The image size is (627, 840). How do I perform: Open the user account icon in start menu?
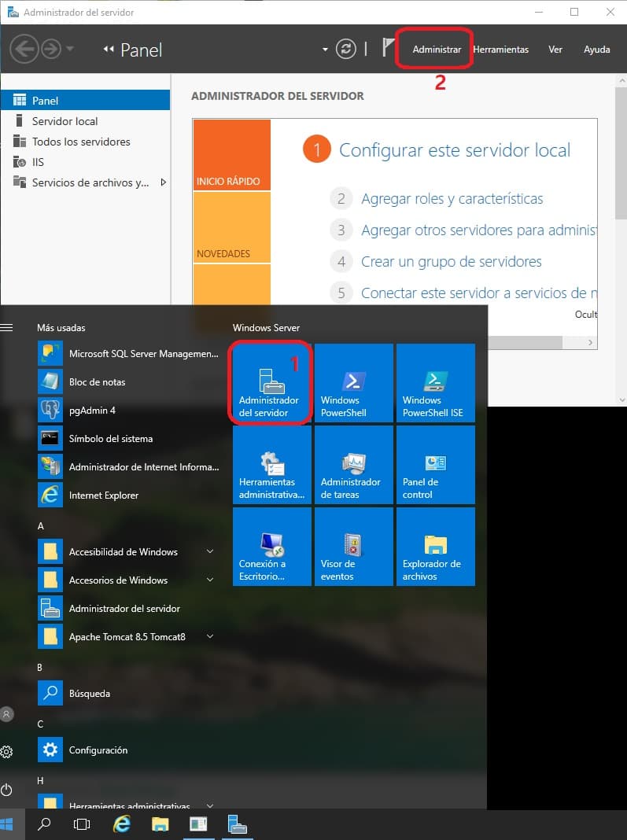pos(6,714)
